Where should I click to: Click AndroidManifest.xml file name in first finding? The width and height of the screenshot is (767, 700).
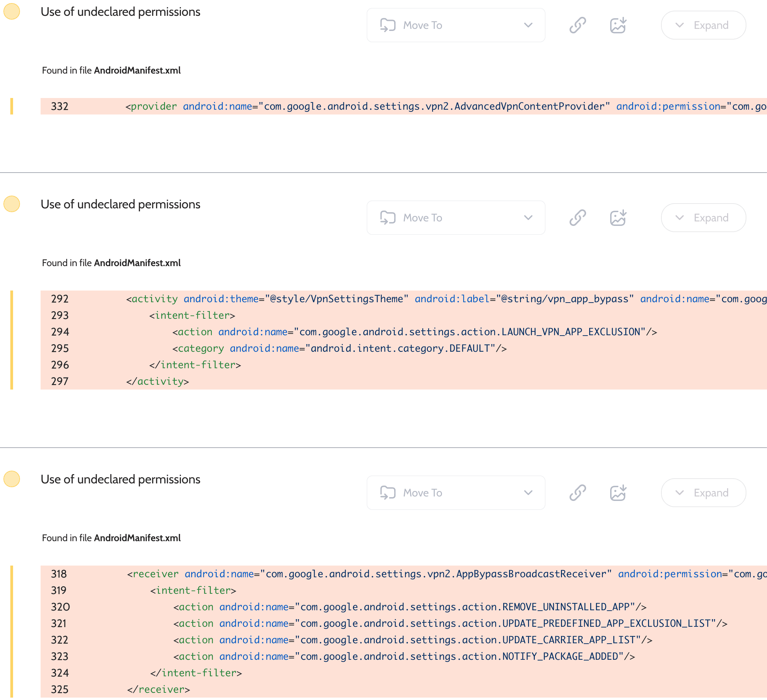(x=137, y=70)
